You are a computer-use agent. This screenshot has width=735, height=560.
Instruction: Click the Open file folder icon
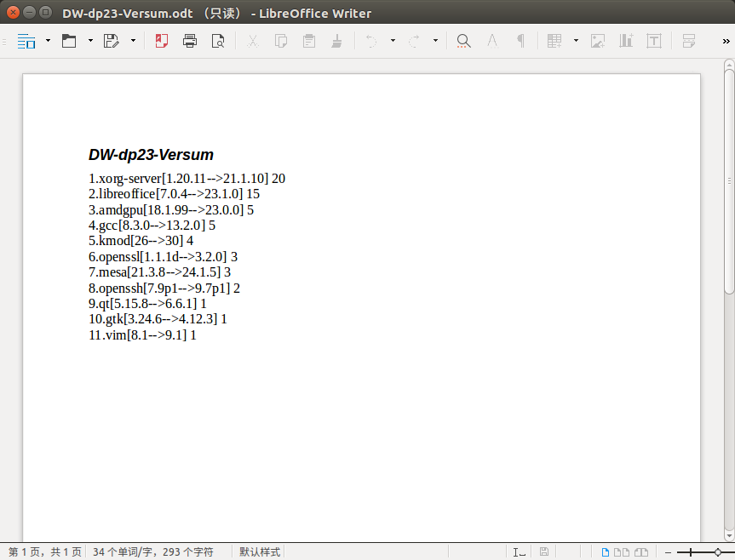click(69, 41)
